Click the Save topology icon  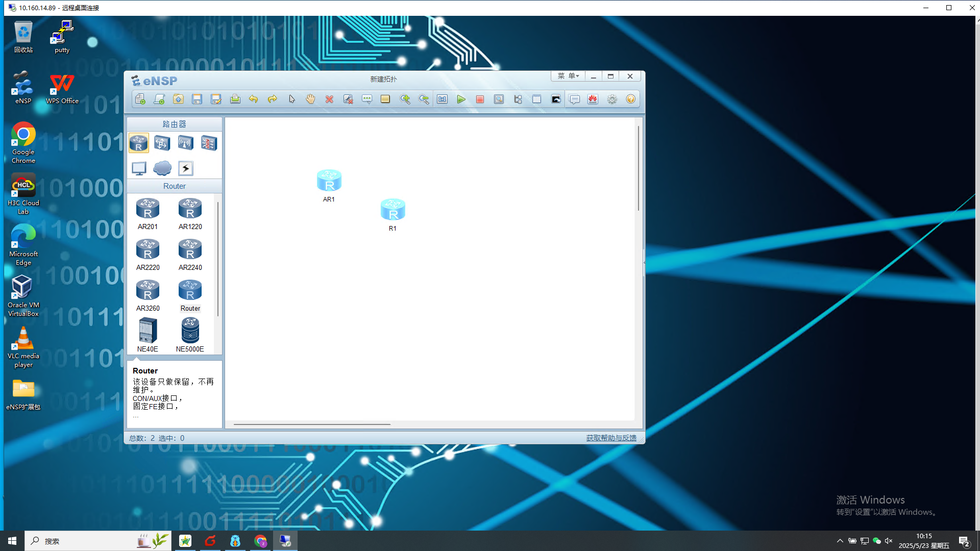coord(197,99)
